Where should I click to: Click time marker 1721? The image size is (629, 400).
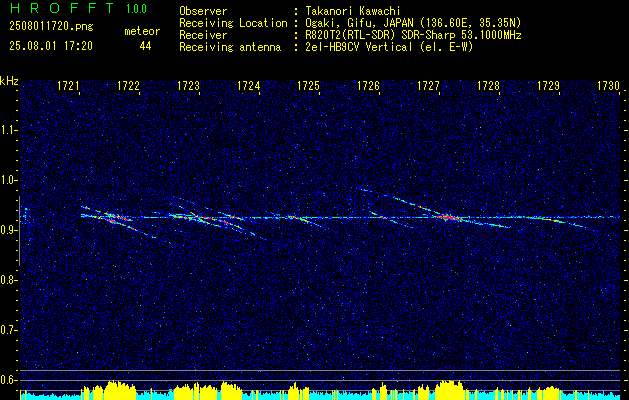pos(68,86)
